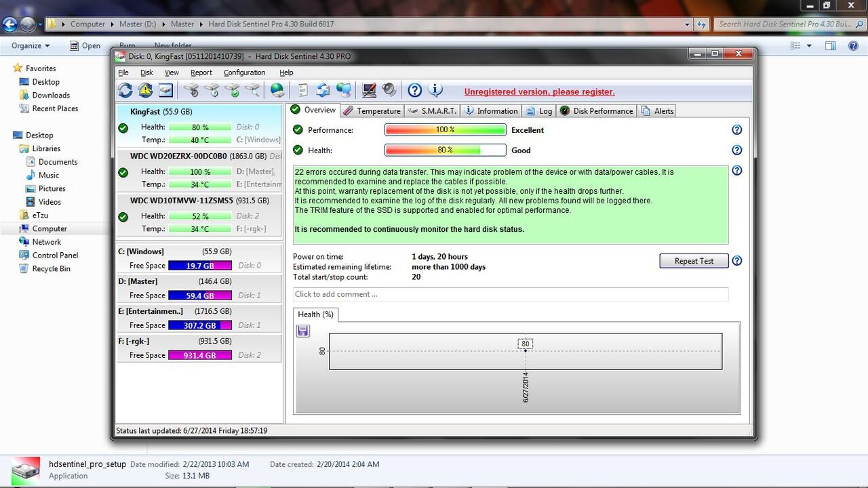868x488 pixels.
Task: Select the Health (%) chart tab
Action: click(x=315, y=314)
